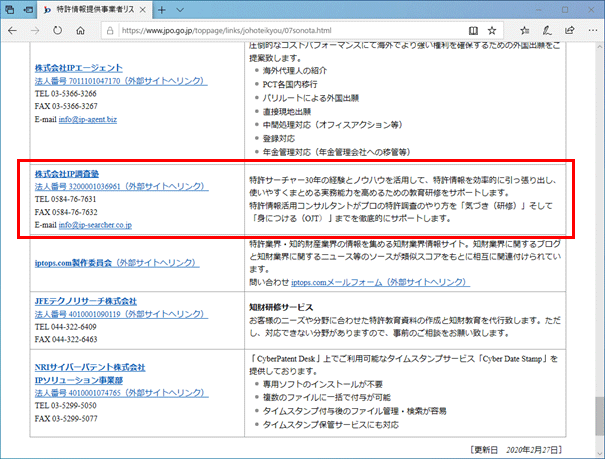Screen dimensions: 605x459
Task: Open JFEテクノリサーチ株式会社 link
Action: pos(86,300)
